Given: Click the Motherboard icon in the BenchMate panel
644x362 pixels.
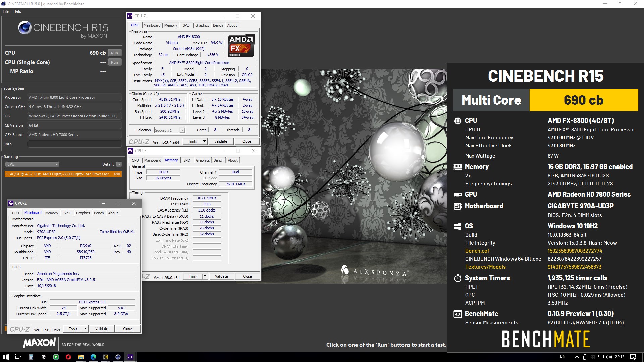Looking at the screenshot, I should pos(458,206).
